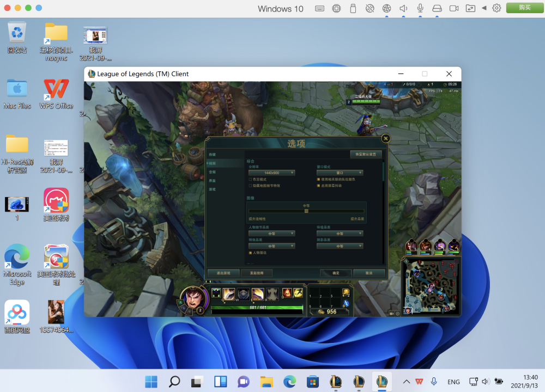Open the 人物细节品质 dropdown
The width and height of the screenshot is (545, 392).
(x=271, y=234)
